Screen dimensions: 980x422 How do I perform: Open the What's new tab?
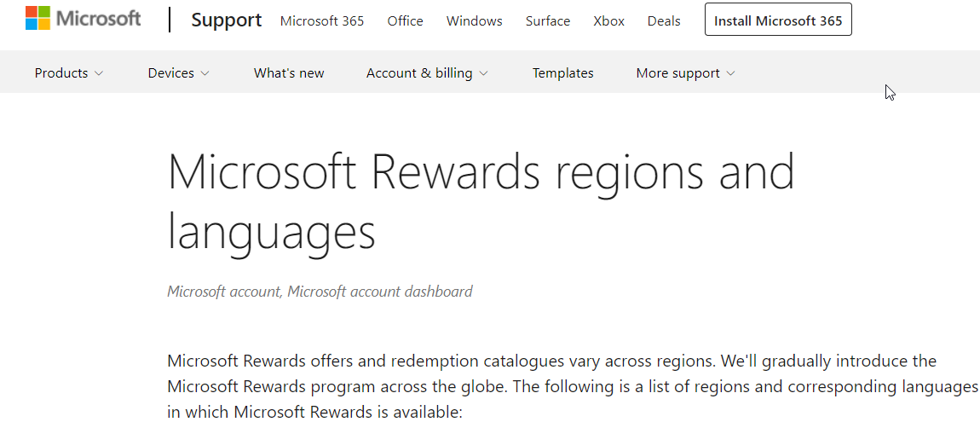[x=289, y=73]
